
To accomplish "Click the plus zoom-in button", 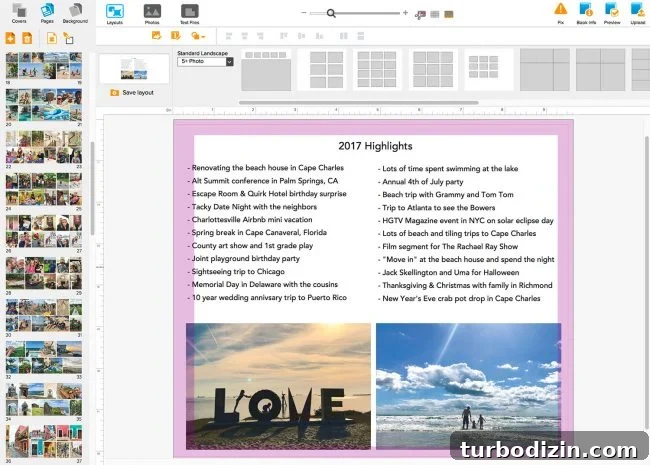I will click(405, 13).
